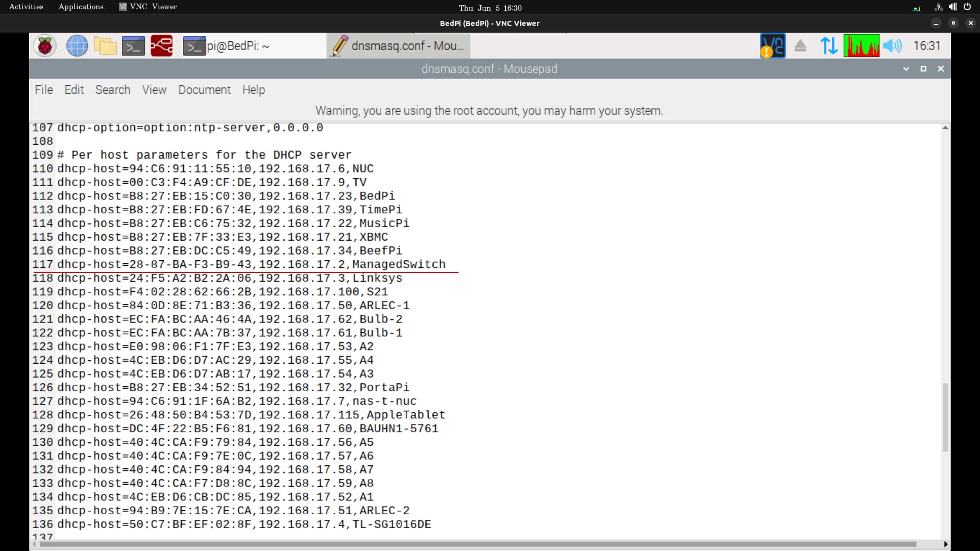This screenshot has width=980, height=551.
Task: Open the Edit menu
Action: coord(74,90)
